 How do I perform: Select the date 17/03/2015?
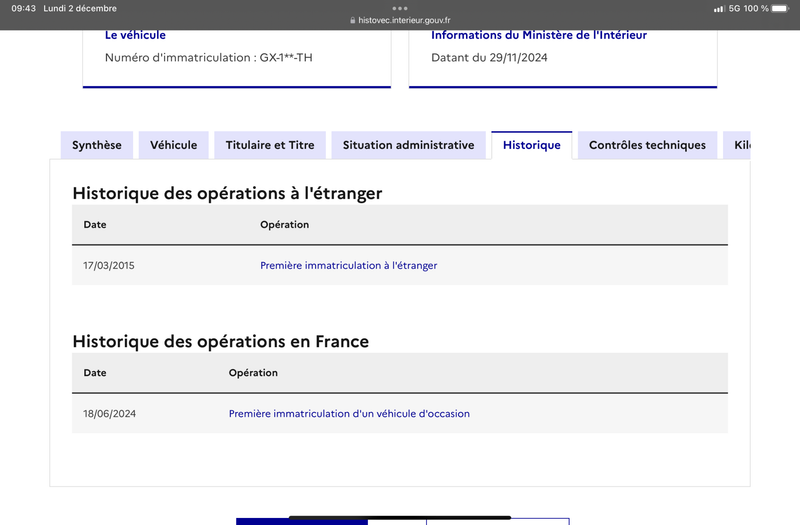109,265
